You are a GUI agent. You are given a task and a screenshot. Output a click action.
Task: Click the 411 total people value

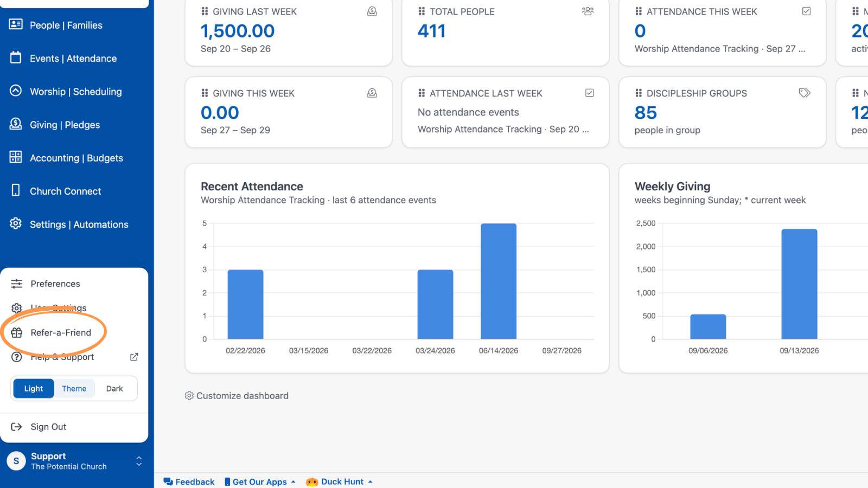(432, 31)
